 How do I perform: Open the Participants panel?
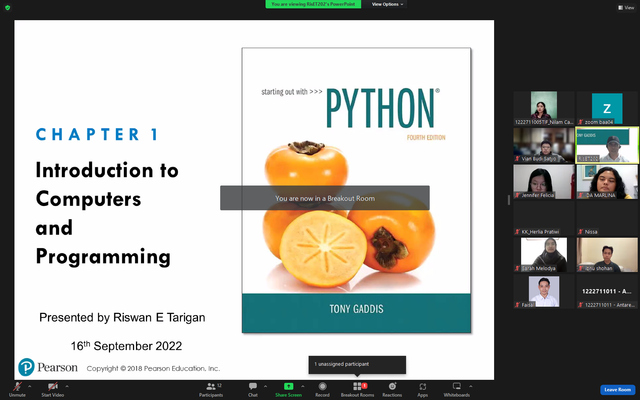click(x=211, y=389)
